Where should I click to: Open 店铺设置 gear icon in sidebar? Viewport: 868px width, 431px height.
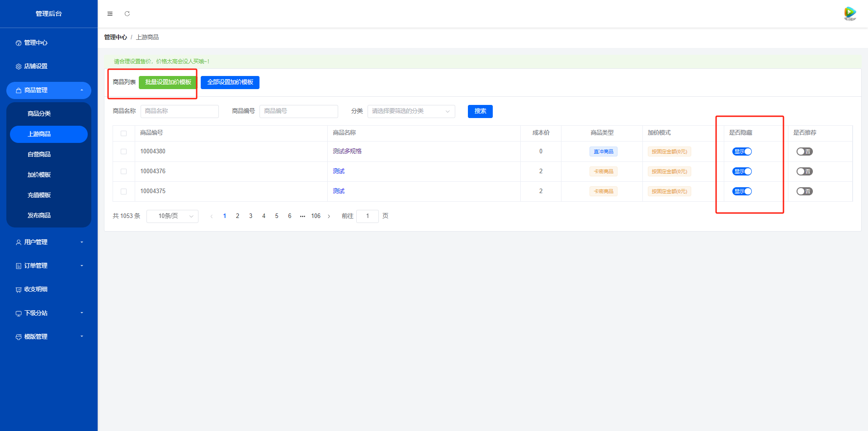(x=19, y=66)
